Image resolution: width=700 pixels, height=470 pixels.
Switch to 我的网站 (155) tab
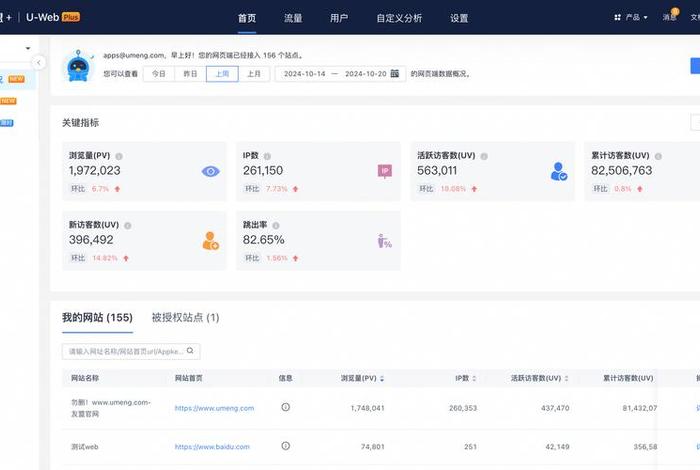pyautogui.click(x=97, y=317)
